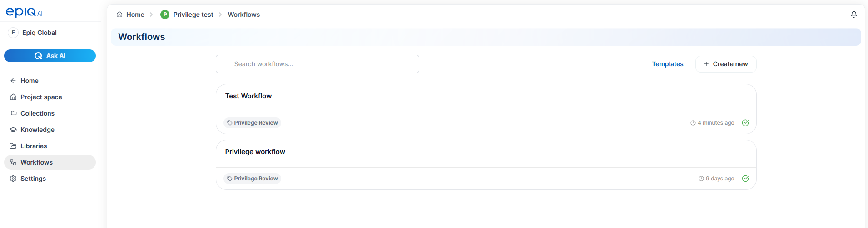The width and height of the screenshot is (868, 228).
Task: Click the green check status on Privilege workflow
Action: 745,179
